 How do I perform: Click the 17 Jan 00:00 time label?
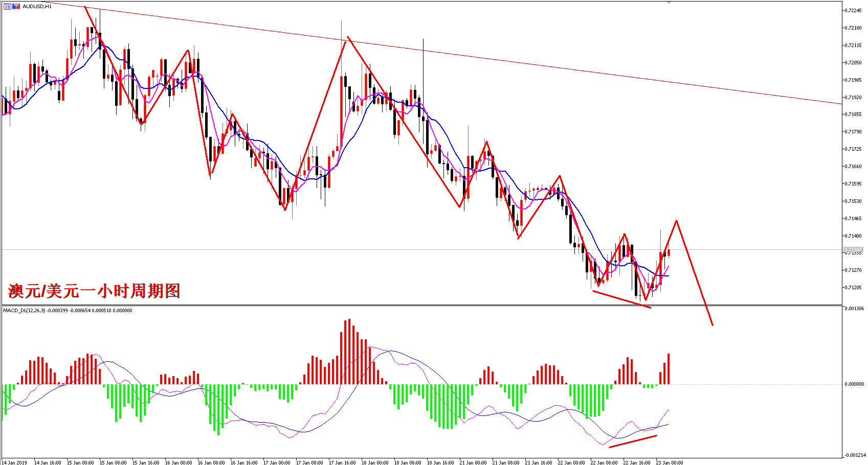coord(277,462)
